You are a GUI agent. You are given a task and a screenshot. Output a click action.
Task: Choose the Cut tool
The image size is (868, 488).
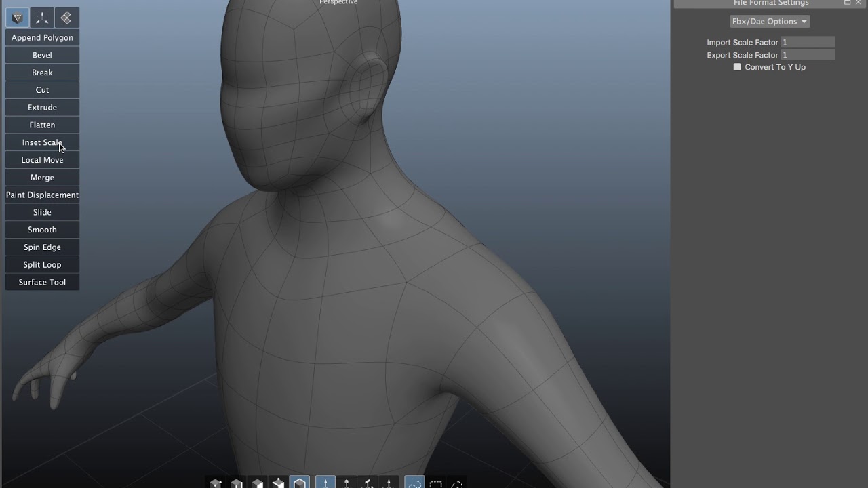click(42, 90)
